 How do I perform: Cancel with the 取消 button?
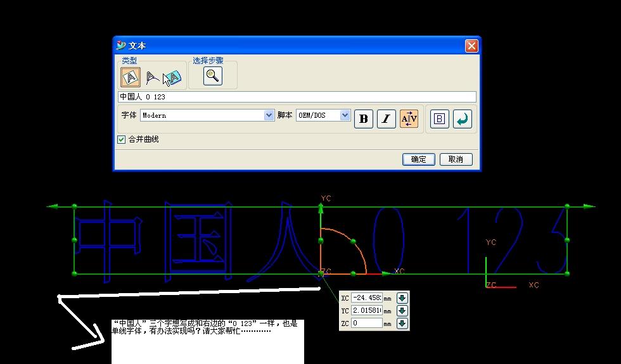click(456, 160)
